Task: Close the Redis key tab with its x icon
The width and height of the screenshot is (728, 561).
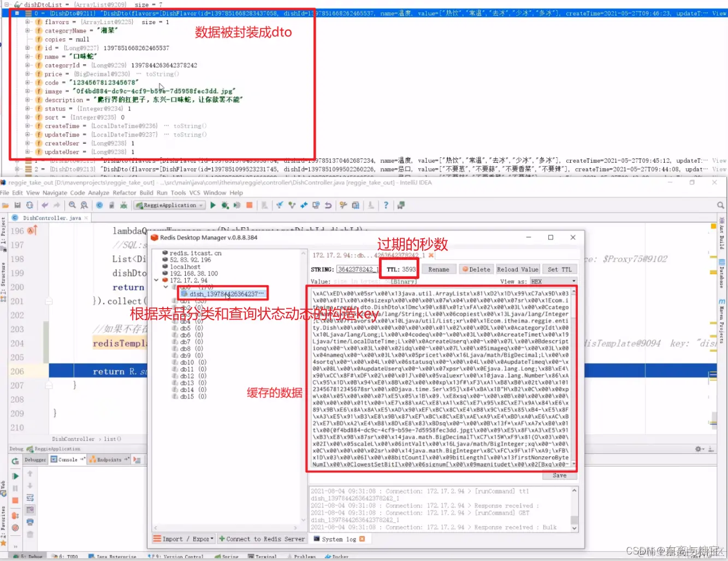Action: pyautogui.click(x=431, y=255)
